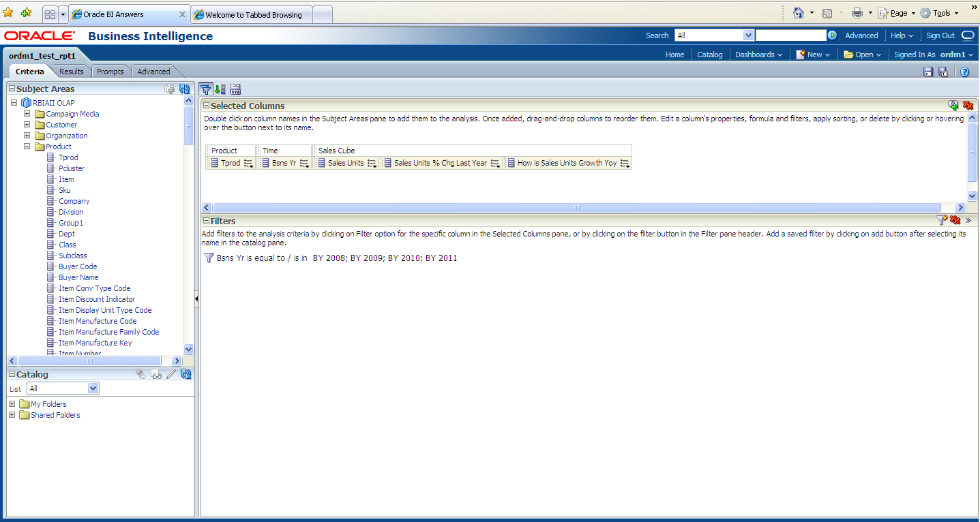The height and width of the screenshot is (522, 980).
Task: Refresh the Catalog pane
Action: (184, 374)
